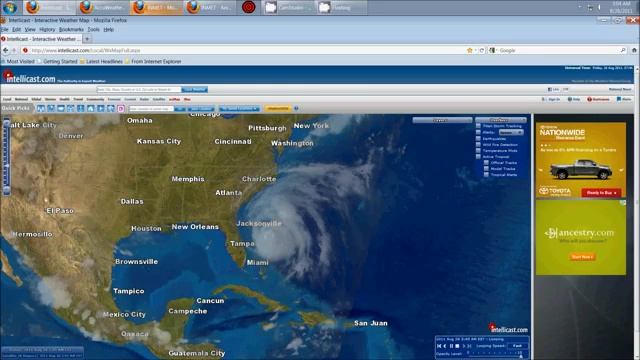Click the Firefox home icon
This screenshot has width=640, height=360.
pyautogui.click(x=634, y=50)
